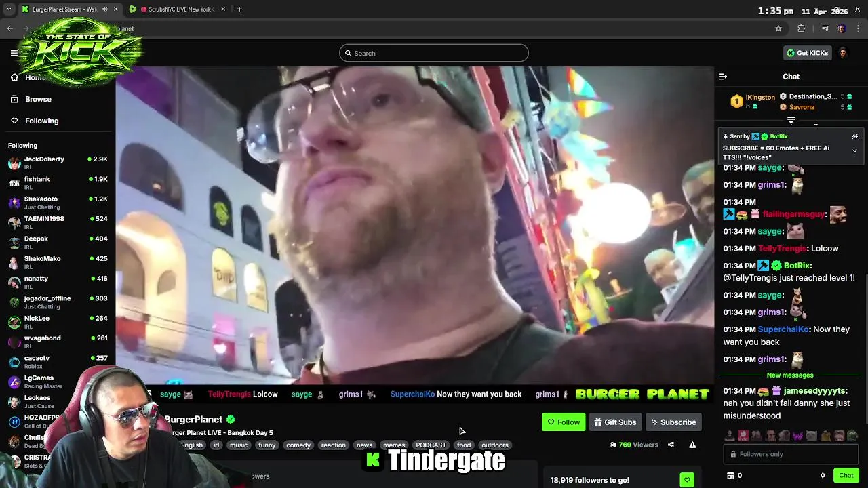The height and width of the screenshot is (488, 868).
Task: Open the sidebar hamburger menu
Action: (x=14, y=53)
